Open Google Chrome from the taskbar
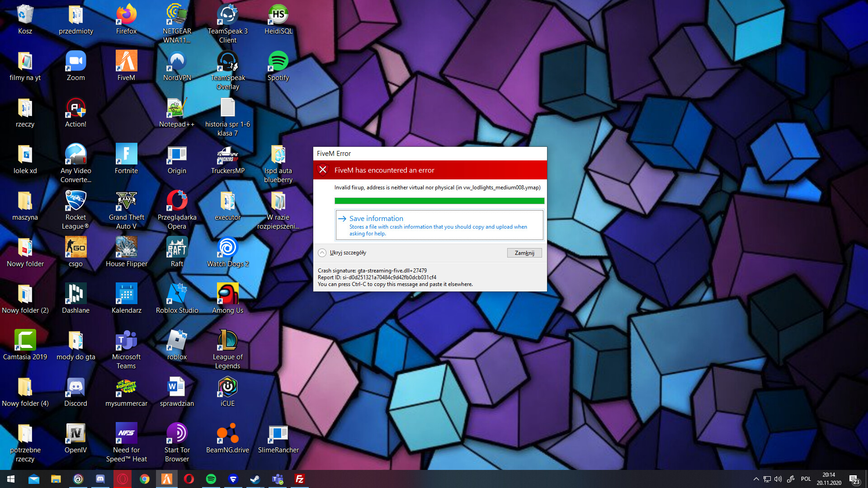Viewport: 868px width, 488px height. pos(145,479)
